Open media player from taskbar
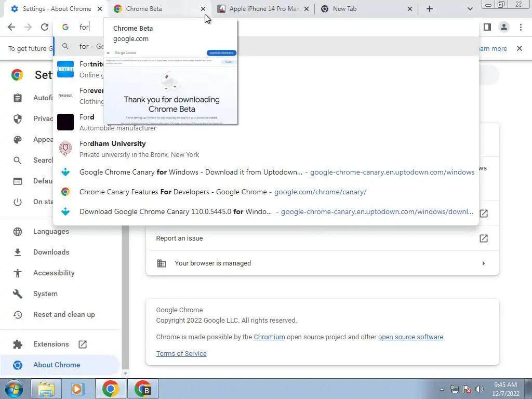 [x=78, y=389]
